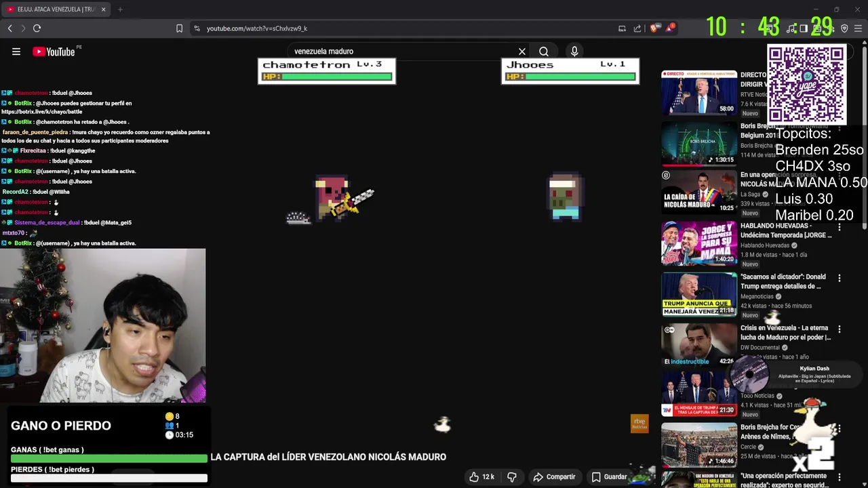Open a new browser tab

[120, 9]
